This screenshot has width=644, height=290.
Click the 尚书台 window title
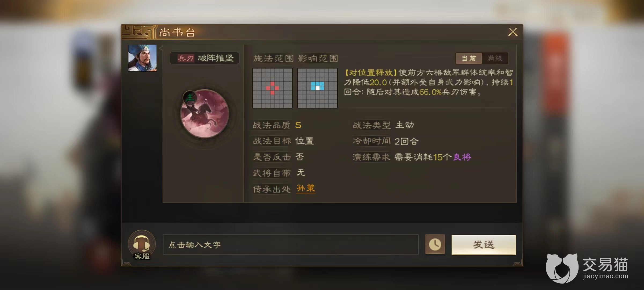(x=177, y=32)
